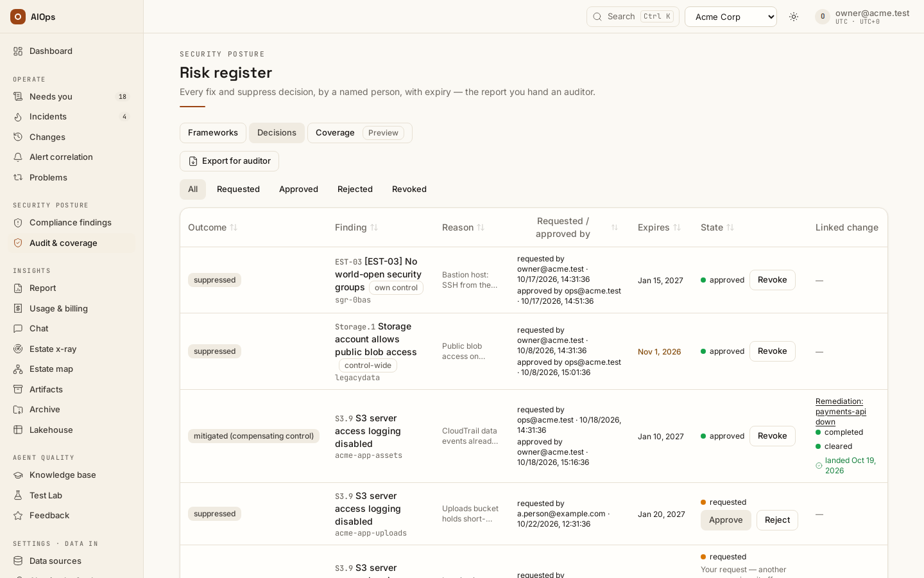Open the Feedback page
Viewport: 924px width, 578px height.
71,515
